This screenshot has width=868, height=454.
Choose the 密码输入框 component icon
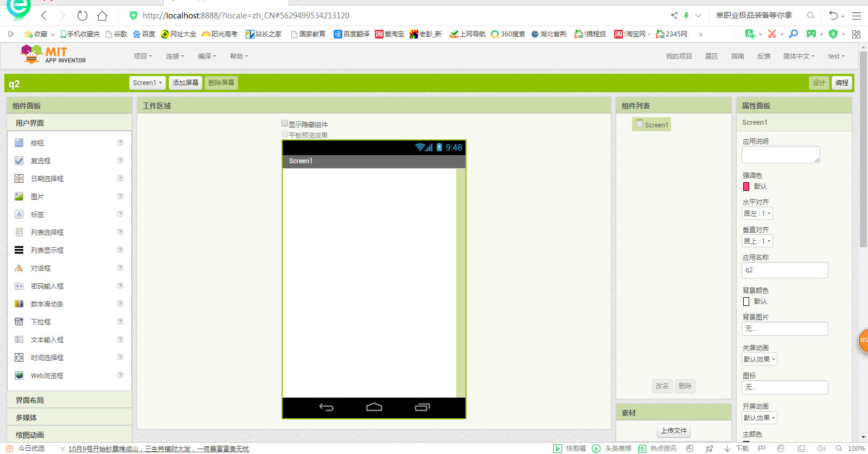[19, 286]
